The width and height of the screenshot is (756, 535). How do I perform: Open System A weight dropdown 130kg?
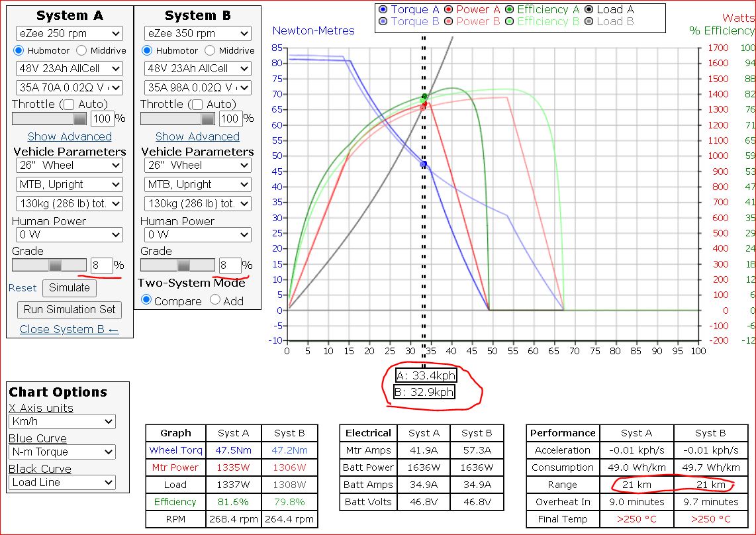(70, 203)
